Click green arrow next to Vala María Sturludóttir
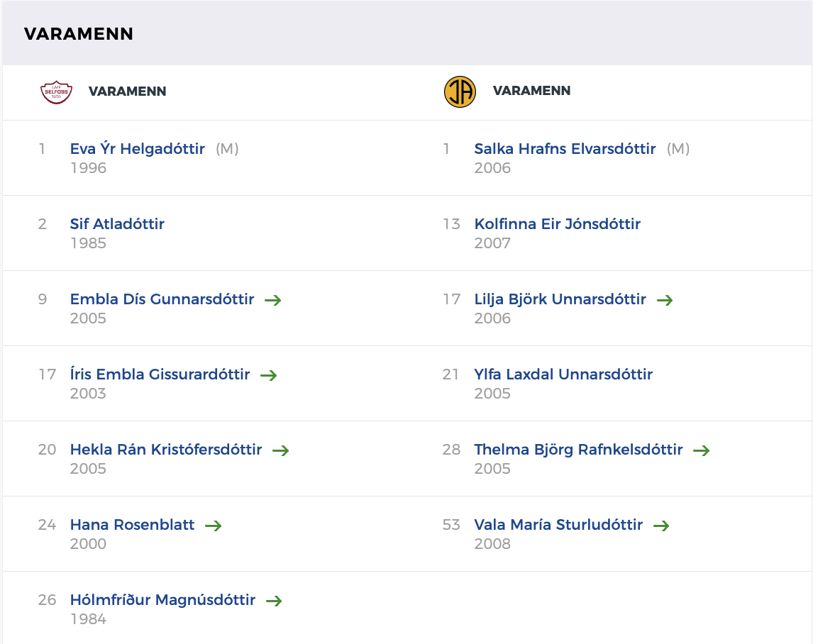Viewport: 813px width, 644px height. click(x=661, y=526)
